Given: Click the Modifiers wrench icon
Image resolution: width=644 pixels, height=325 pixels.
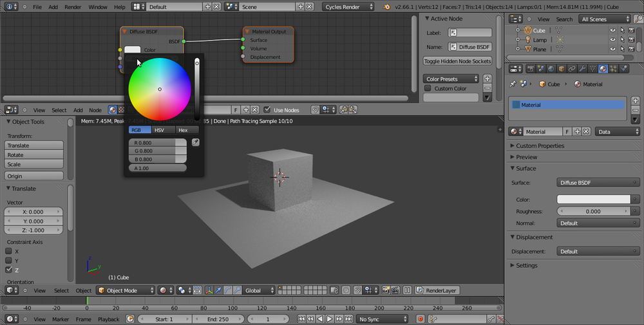Looking at the screenshot, I should pyautogui.click(x=582, y=69).
